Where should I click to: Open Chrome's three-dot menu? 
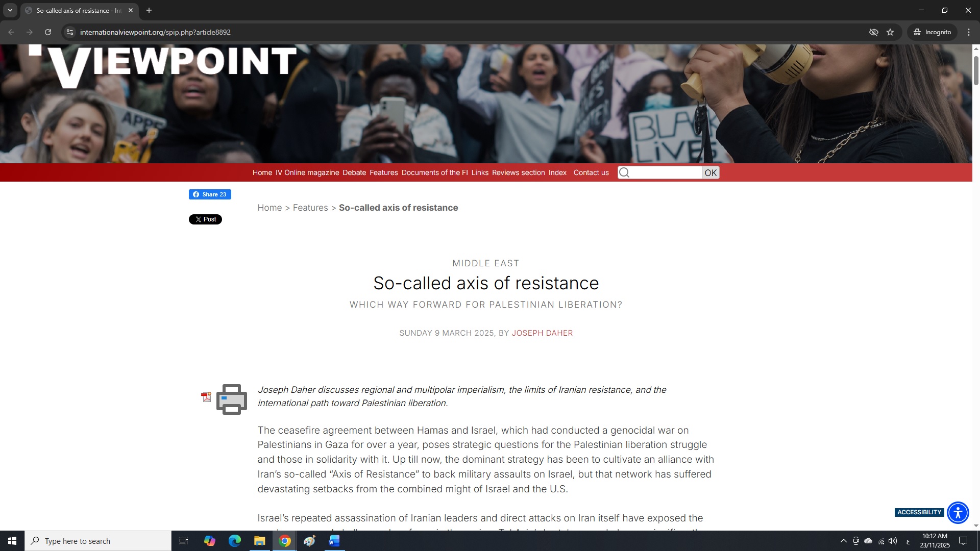tap(969, 32)
